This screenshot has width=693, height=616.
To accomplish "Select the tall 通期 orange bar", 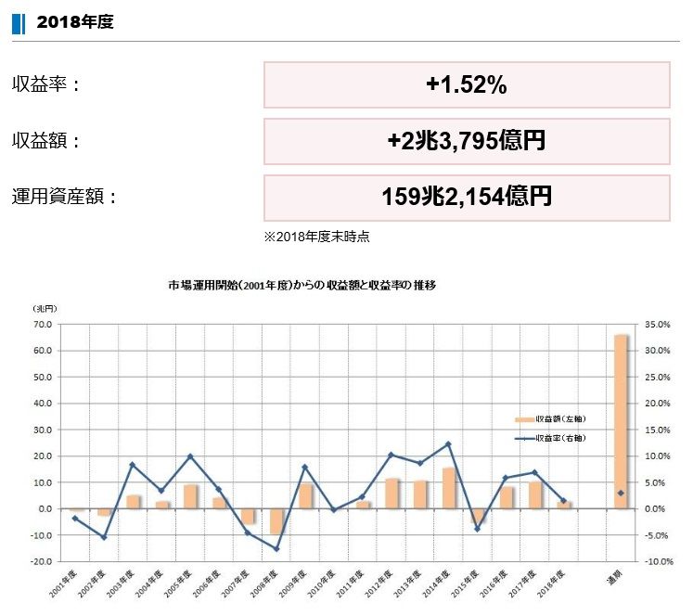I will point(621,421).
